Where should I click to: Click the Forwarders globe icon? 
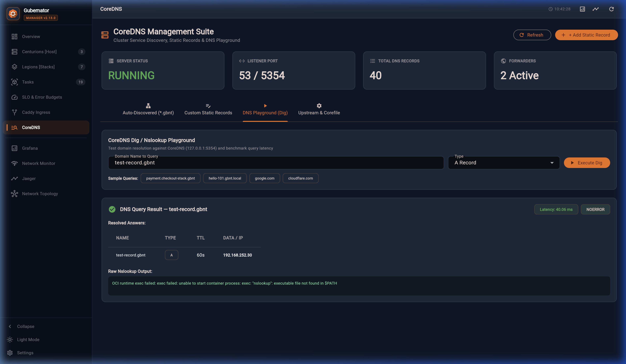coord(503,61)
